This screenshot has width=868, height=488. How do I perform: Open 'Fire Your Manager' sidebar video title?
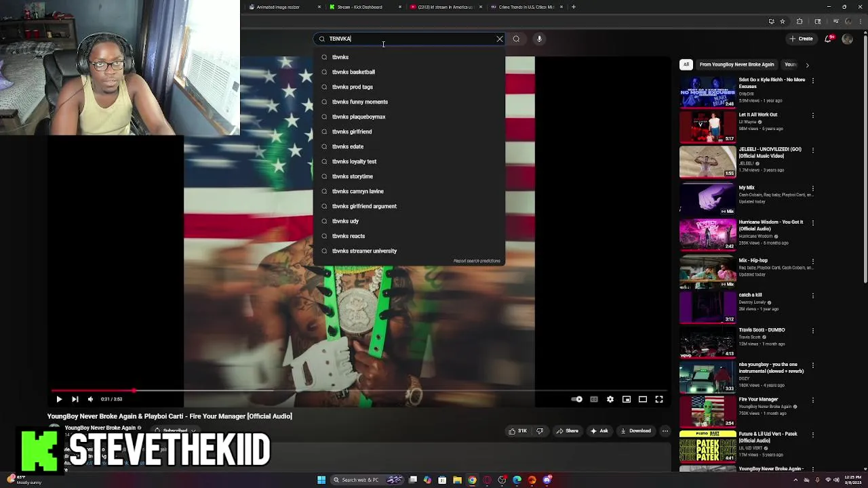[758, 399]
